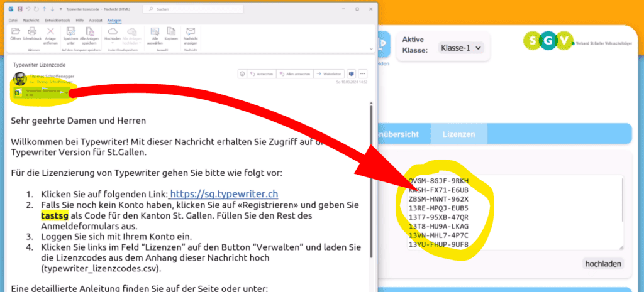This screenshot has width=644, height=292.
Task: Open the quick access toolbar customize arrow
Action: (x=61, y=9)
